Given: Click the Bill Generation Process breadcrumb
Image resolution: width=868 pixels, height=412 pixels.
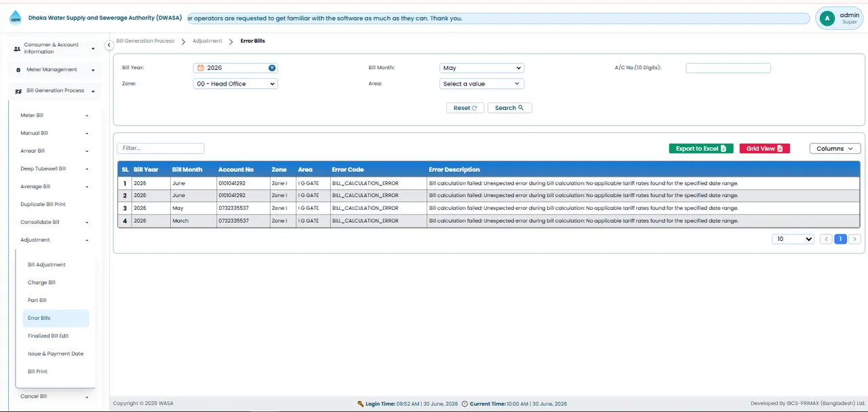Looking at the screenshot, I should pos(145,41).
